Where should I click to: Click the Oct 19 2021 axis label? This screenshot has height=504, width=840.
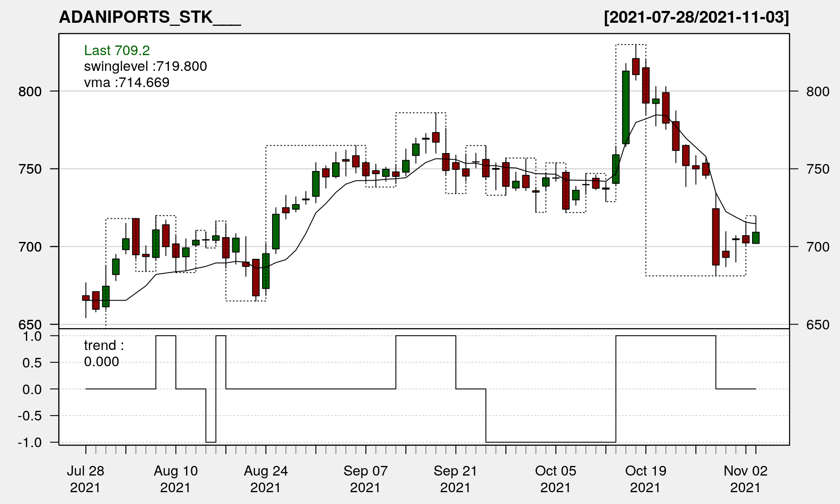click(x=645, y=479)
